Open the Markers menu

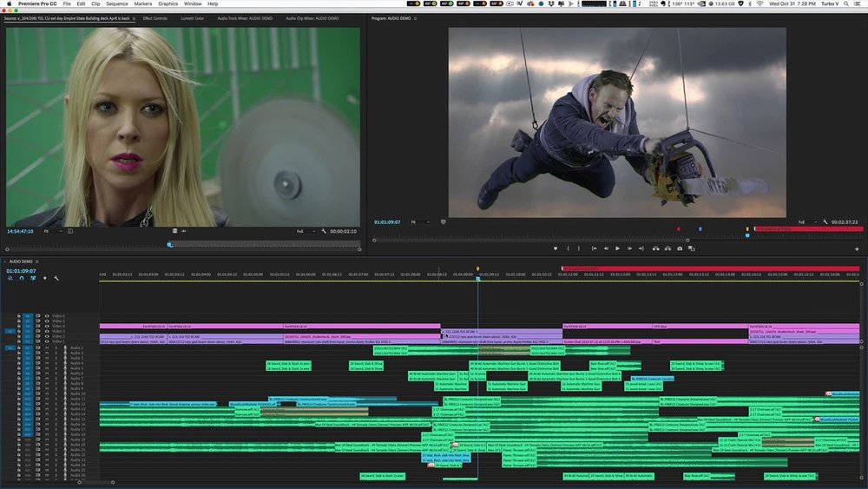tap(143, 3)
